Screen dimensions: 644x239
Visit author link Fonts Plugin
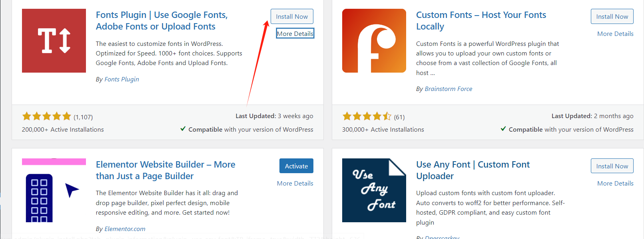click(122, 79)
